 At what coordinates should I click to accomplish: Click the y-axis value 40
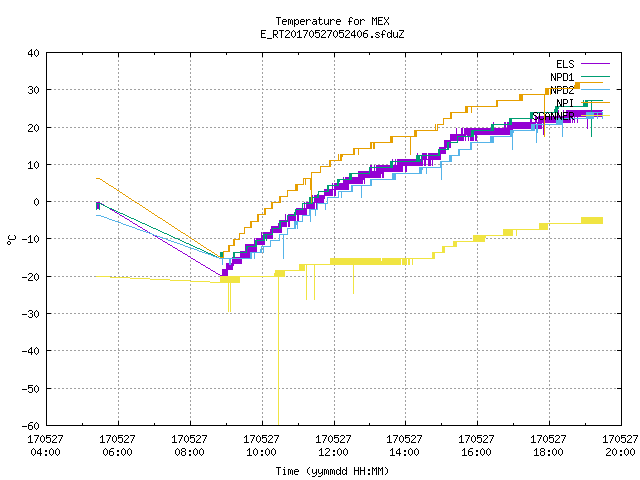pyautogui.click(x=33, y=53)
